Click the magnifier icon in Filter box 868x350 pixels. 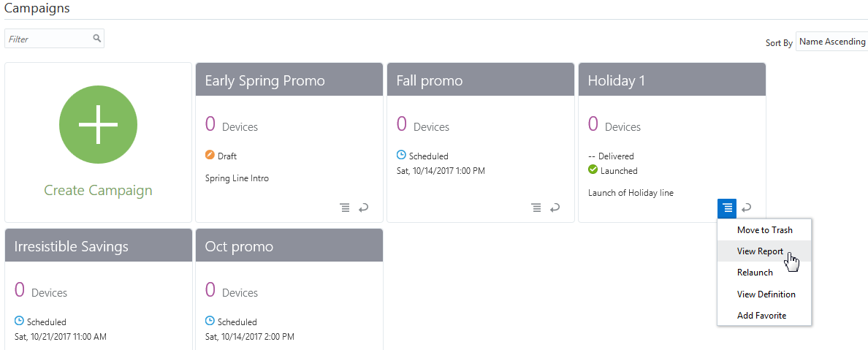point(96,39)
